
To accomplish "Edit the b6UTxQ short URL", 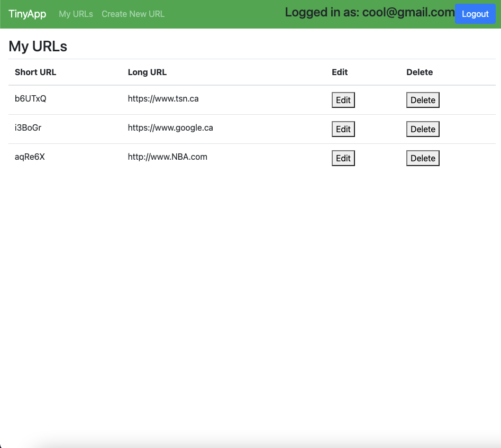I will [343, 99].
